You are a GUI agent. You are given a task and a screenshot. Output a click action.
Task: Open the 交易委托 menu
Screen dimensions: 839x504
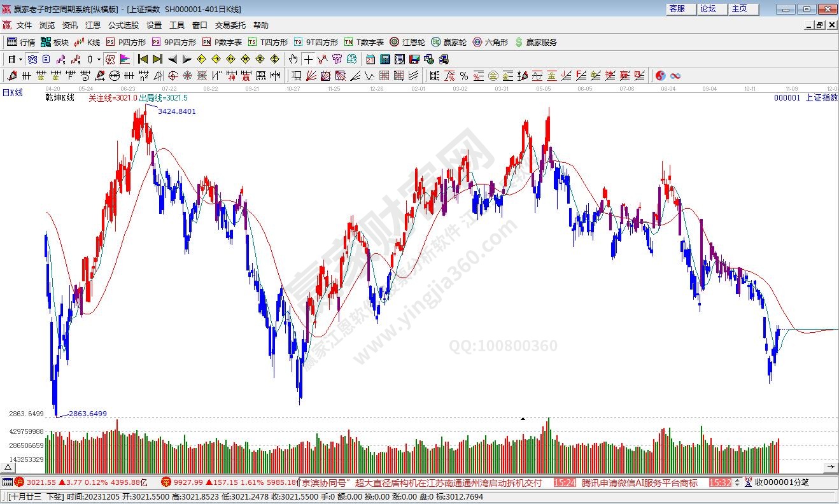(230, 25)
